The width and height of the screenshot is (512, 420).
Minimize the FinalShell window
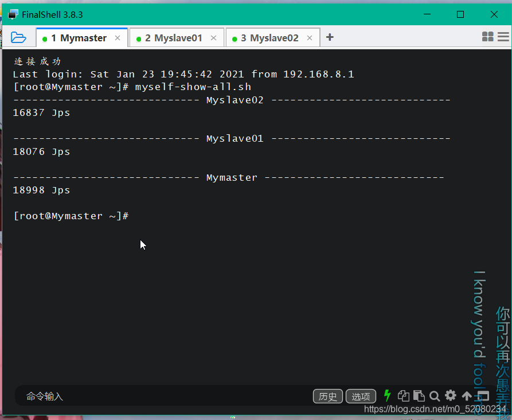[x=427, y=14]
